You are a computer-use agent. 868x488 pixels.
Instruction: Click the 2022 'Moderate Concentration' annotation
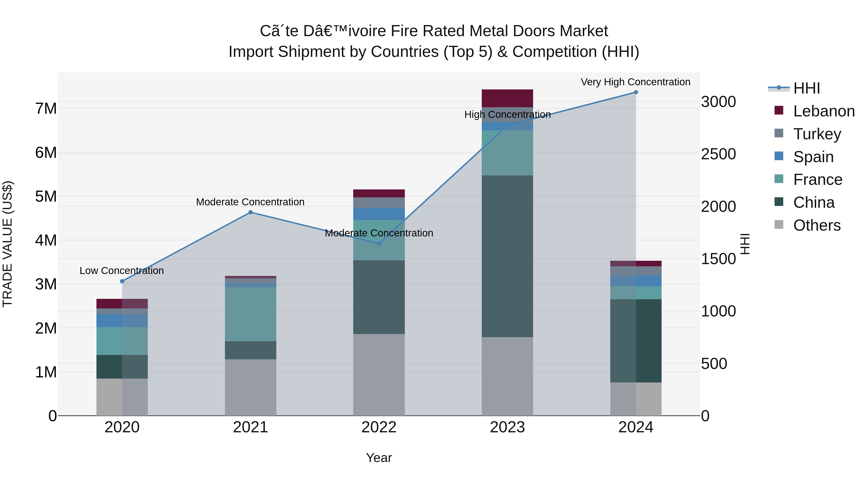point(379,233)
